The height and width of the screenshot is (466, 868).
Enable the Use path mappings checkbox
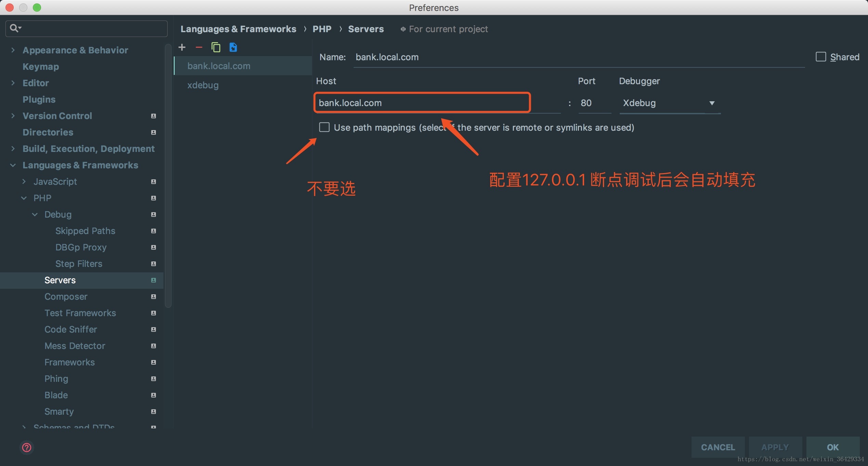tap(324, 127)
